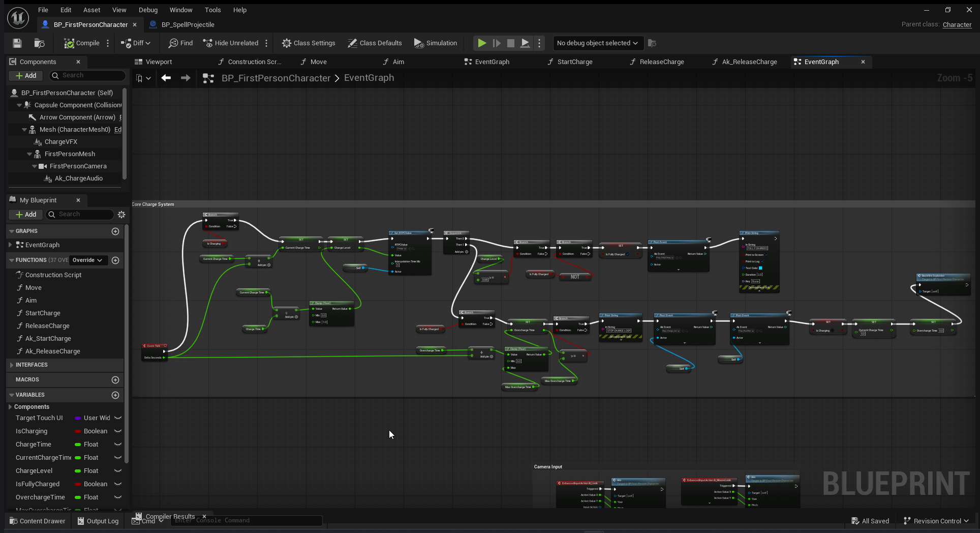Expand the INTERFACES section
This screenshot has height=533, width=980.
(11, 365)
